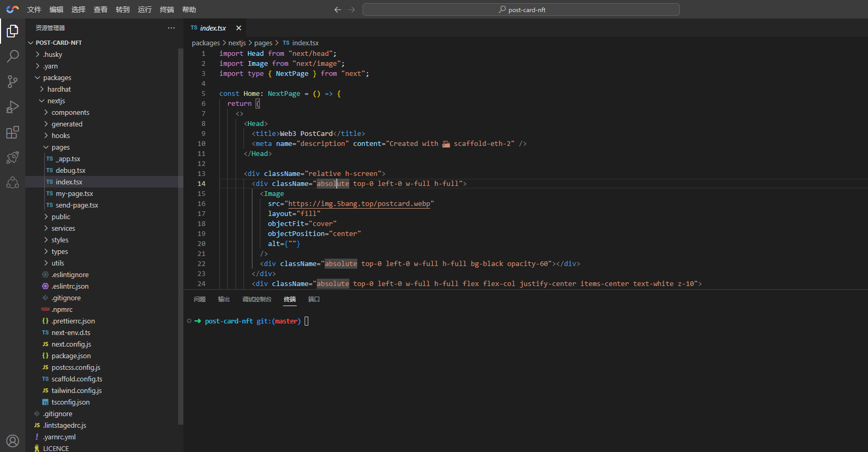
Task: Expand the components folder
Action: coord(104,112)
